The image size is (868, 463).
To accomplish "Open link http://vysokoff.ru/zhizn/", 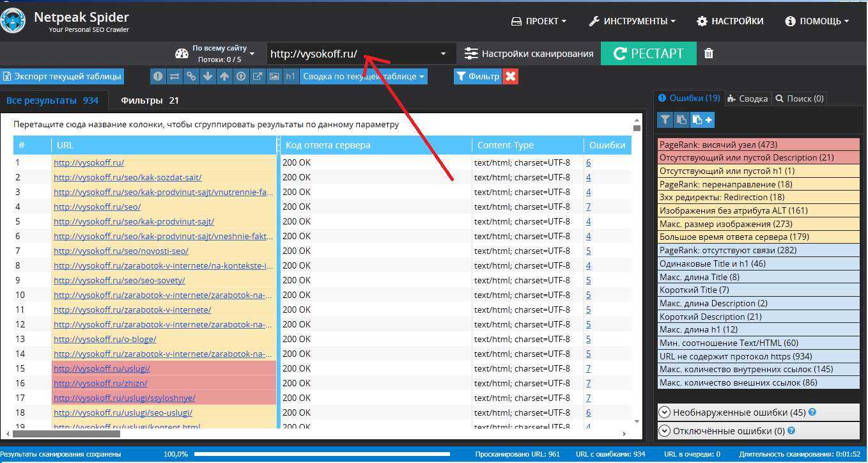I will point(100,383).
